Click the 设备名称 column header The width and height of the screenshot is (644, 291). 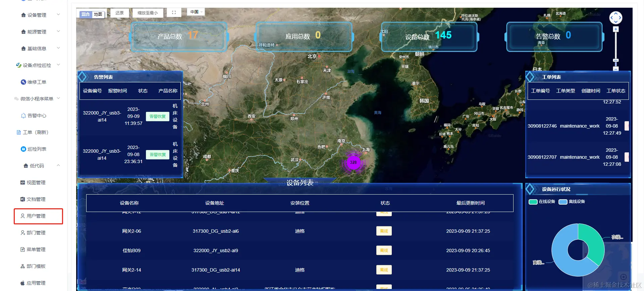tap(129, 203)
